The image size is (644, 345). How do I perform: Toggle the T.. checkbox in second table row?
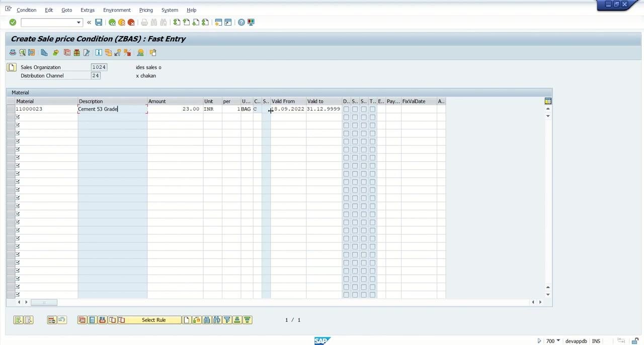[x=372, y=117]
